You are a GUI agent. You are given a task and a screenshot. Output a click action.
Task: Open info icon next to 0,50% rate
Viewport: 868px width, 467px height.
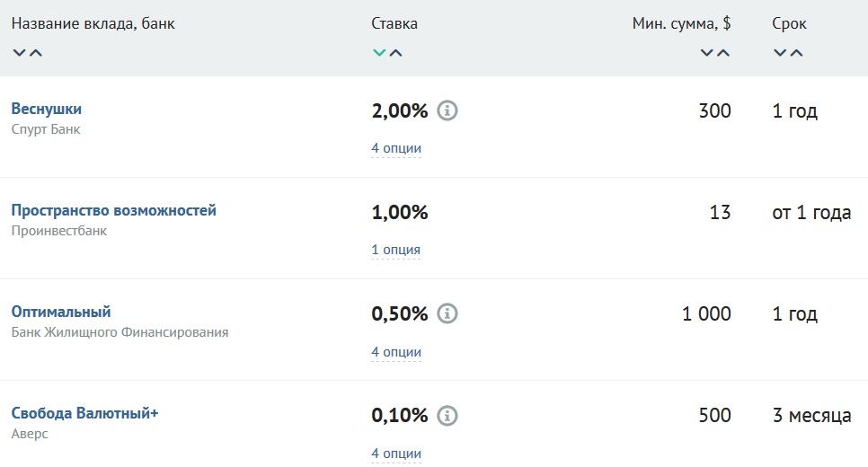[447, 313]
